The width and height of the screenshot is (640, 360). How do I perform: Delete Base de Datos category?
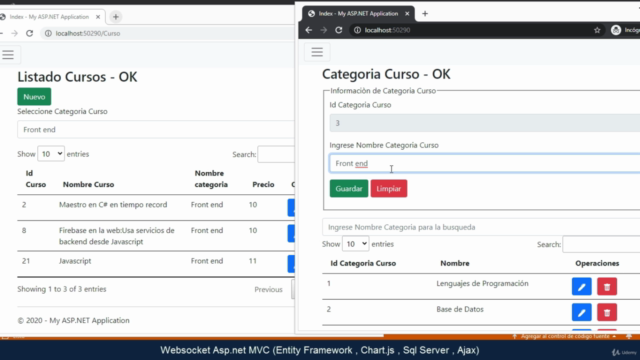point(607,313)
